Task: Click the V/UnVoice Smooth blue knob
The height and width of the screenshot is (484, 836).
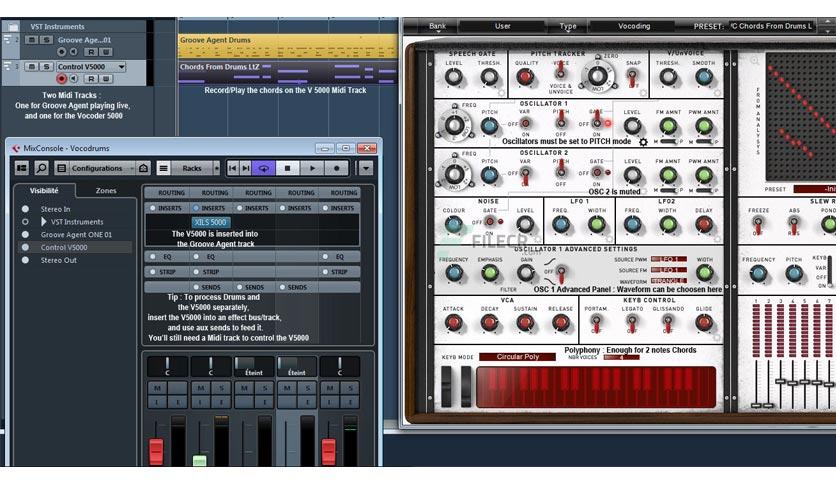Action: (x=703, y=77)
